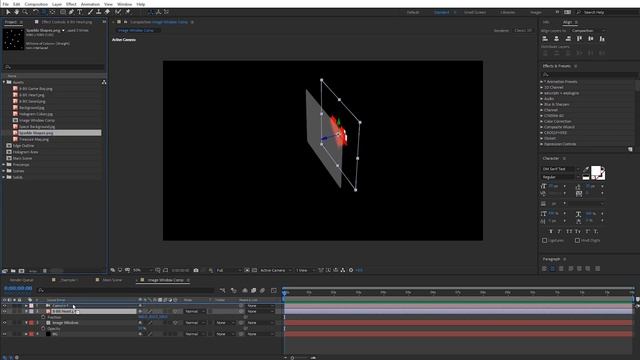Expand Animation Presets in Effects & Presets
This screenshot has height=360, width=640.
[542, 82]
